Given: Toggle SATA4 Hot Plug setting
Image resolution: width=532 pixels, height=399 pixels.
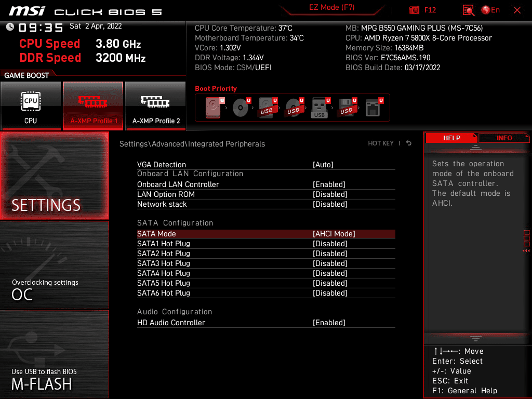Looking at the screenshot, I should [x=266, y=273].
